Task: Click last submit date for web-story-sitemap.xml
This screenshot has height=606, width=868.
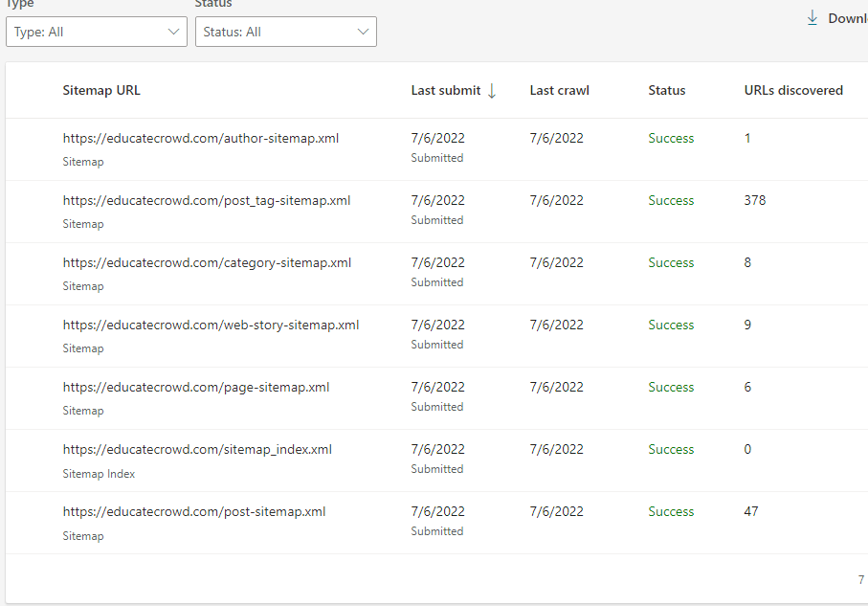Action: 438,325
